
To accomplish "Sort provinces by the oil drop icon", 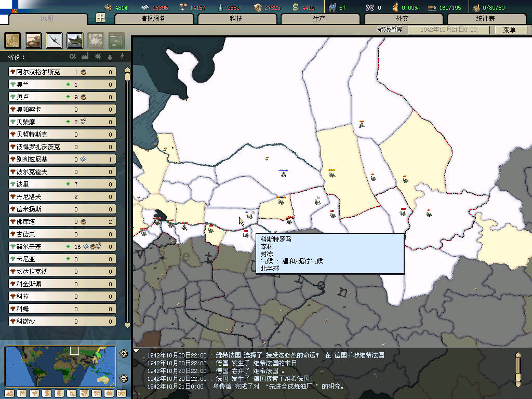I will pos(110,57).
